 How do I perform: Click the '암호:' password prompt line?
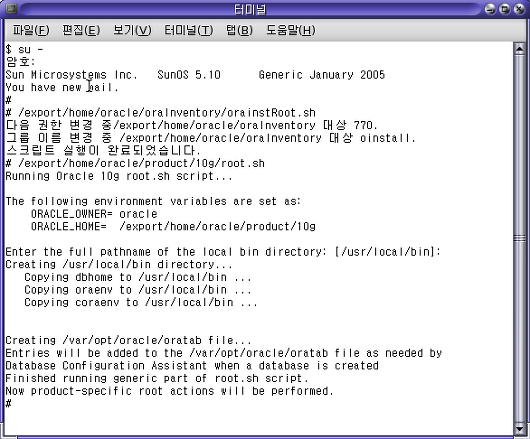tap(21, 62)
